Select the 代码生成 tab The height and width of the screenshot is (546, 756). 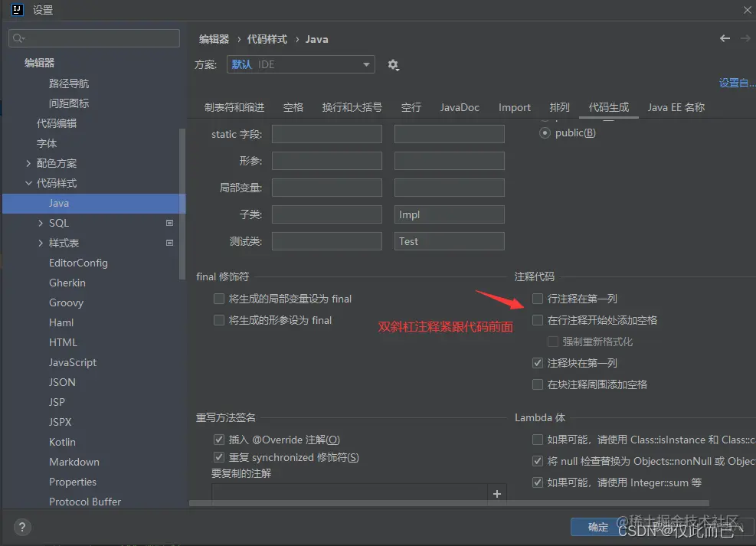609,107
